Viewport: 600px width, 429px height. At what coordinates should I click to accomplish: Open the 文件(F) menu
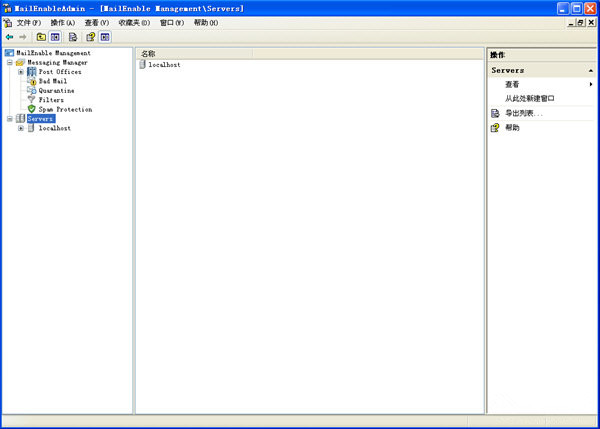29,23
